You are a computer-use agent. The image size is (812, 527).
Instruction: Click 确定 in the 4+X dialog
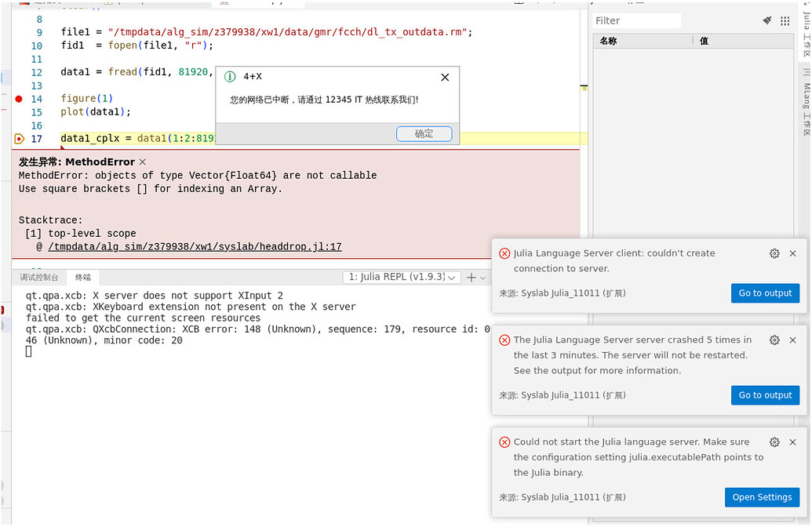coord(424,133)
